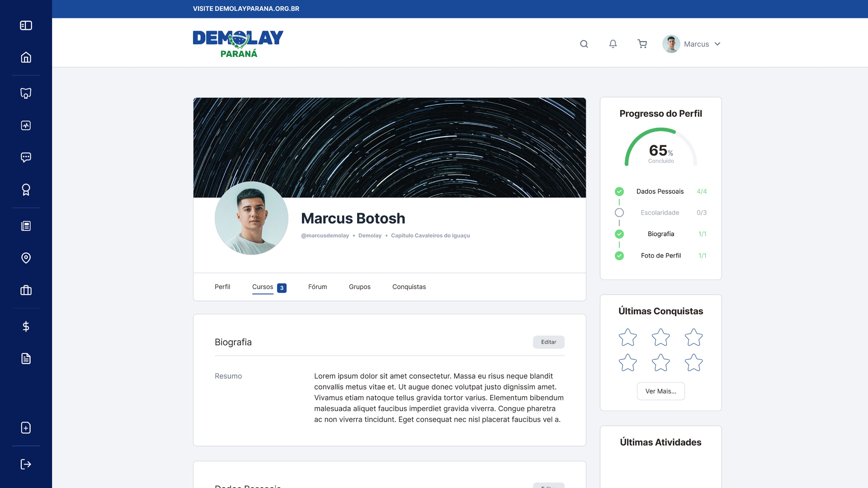The height and width of the screenshot is (488, 868).
Task: Select the unchecked Escolaridade progress circle
Action: click(x=619, y=213)
